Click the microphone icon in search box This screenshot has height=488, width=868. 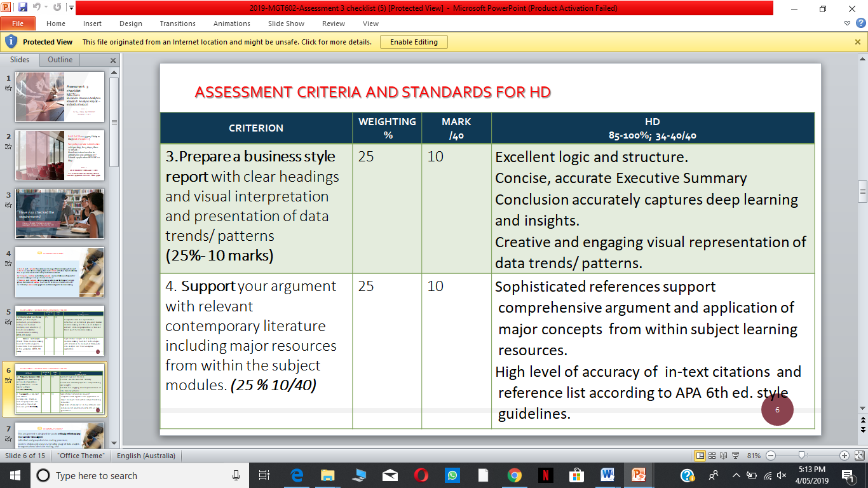(236, 475)
